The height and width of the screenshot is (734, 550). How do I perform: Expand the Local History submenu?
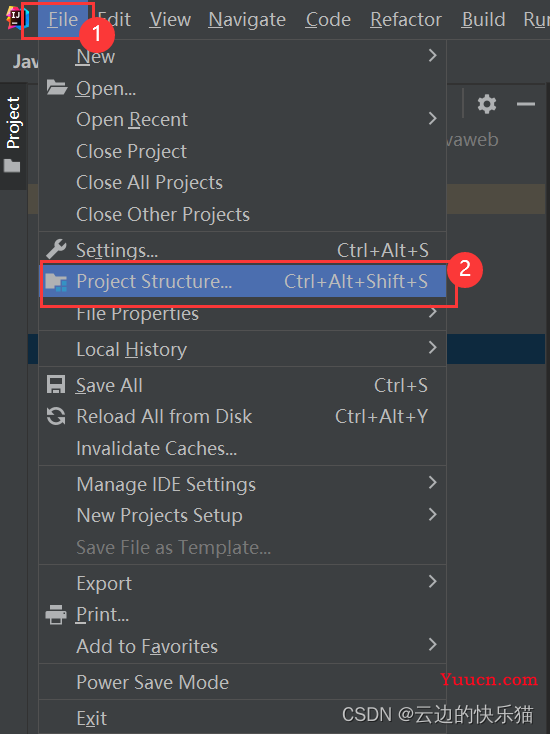tap(242, 349)
